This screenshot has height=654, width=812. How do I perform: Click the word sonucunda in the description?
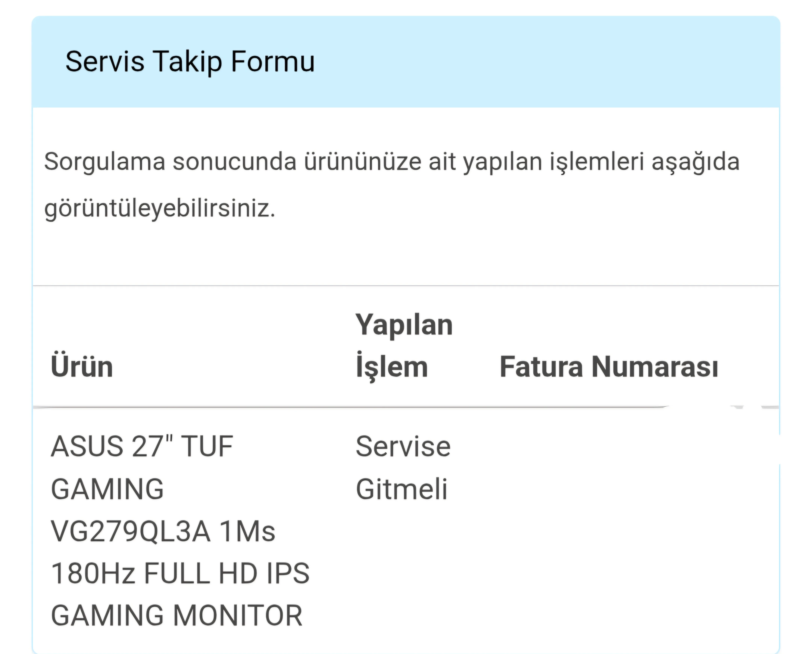pyautogui.click(x=235, y=162)
